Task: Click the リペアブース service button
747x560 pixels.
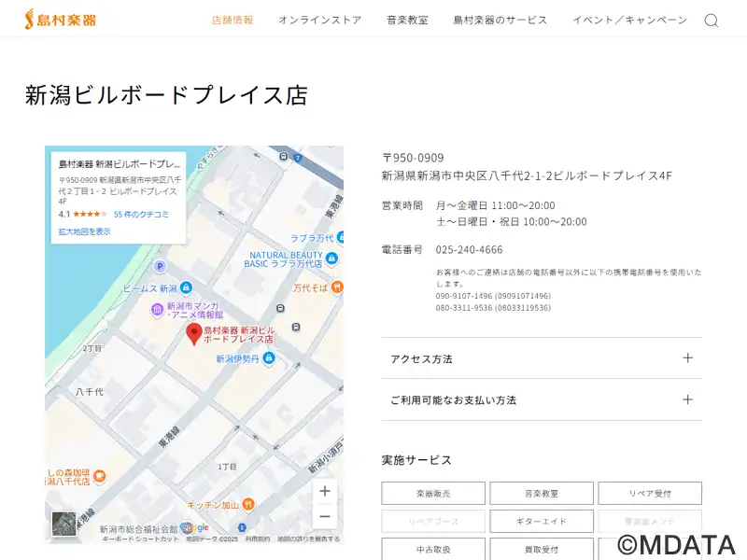Action: coord(433,522)
